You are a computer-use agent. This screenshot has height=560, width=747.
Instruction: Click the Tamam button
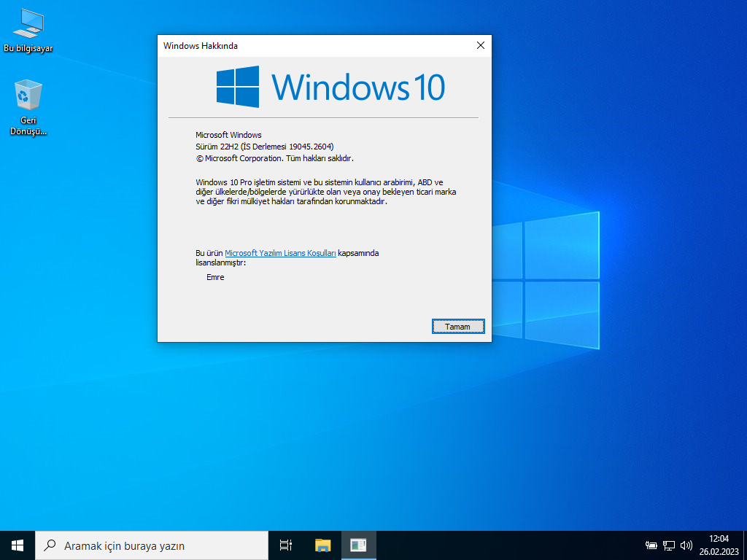458,327
